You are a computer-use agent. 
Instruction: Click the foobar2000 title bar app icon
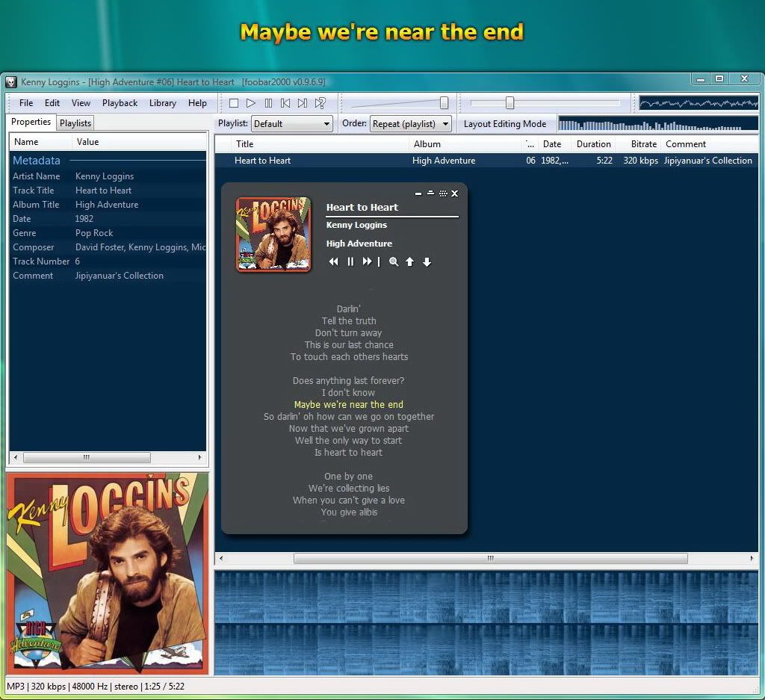(11, 82)
